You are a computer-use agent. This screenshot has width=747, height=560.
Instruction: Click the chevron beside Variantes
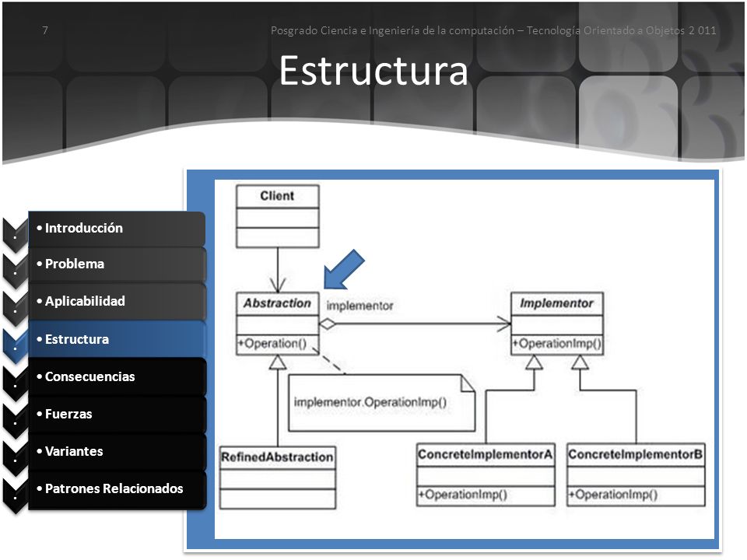click(x=16, y=459)
